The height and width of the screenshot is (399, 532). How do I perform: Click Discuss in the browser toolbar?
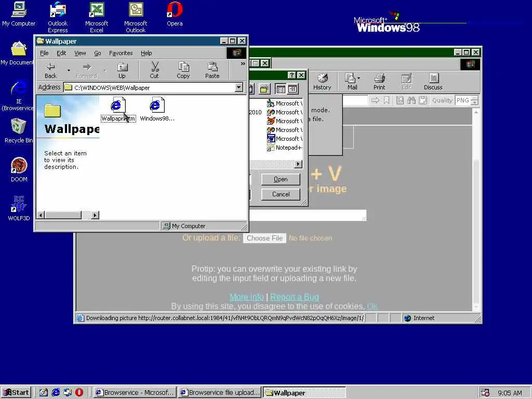[x=433, y=82]
